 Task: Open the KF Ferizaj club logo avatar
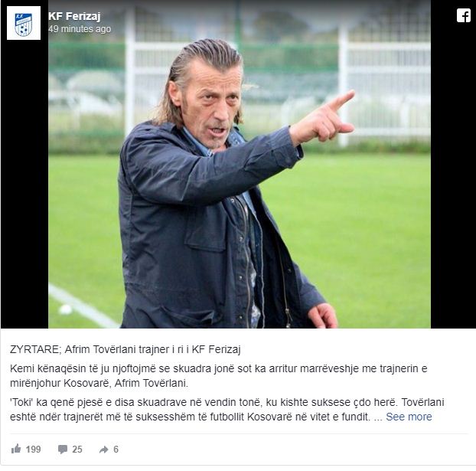coord(24,23)
